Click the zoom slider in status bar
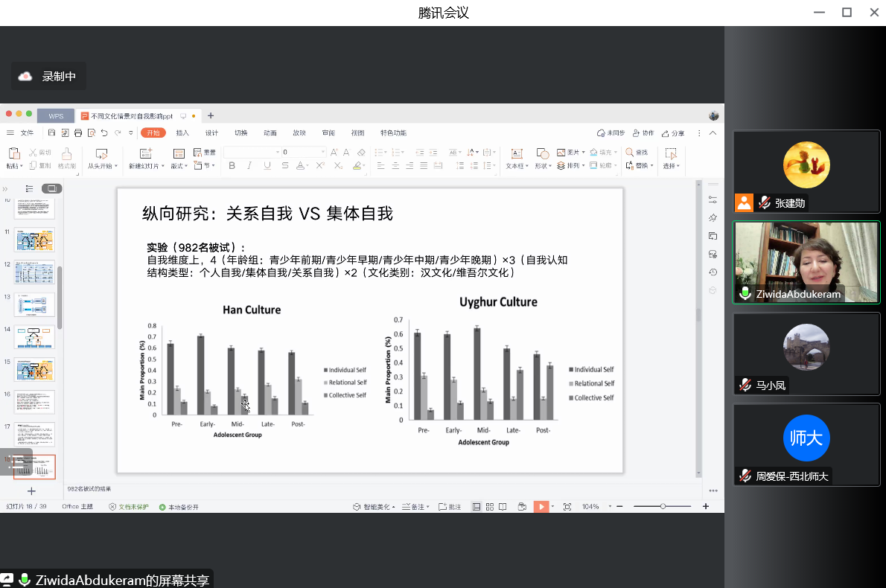Image resolution: width=886 pixels, height=588 pixels. click(663, 507)
